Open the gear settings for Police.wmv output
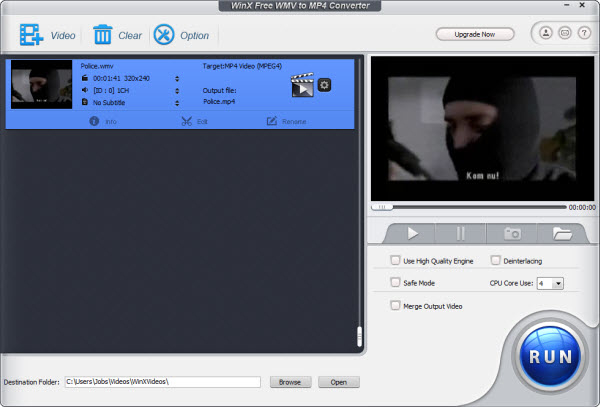This screenshot has height=407, width=600. [324, 85]
